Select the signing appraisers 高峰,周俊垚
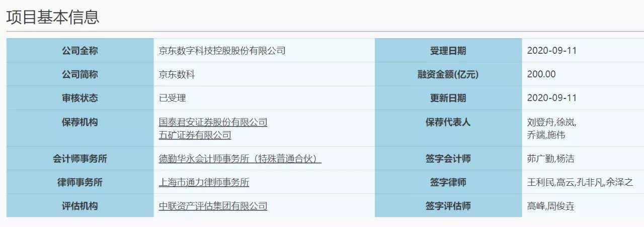644x227 pixels. 550,206
